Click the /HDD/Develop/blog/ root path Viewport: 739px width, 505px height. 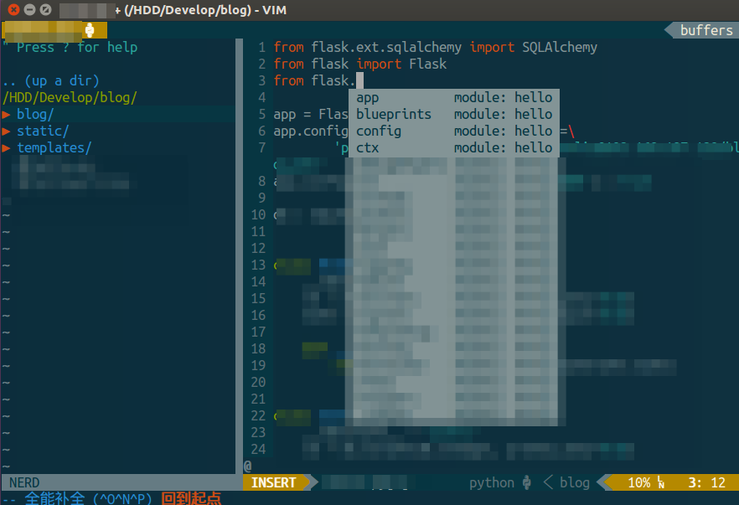(70, 97)
